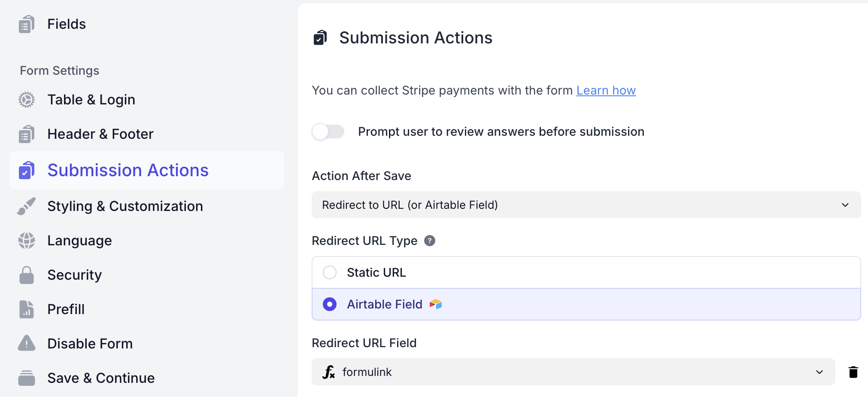
Task: Go to Header & Footer settings
Action: 100,134
